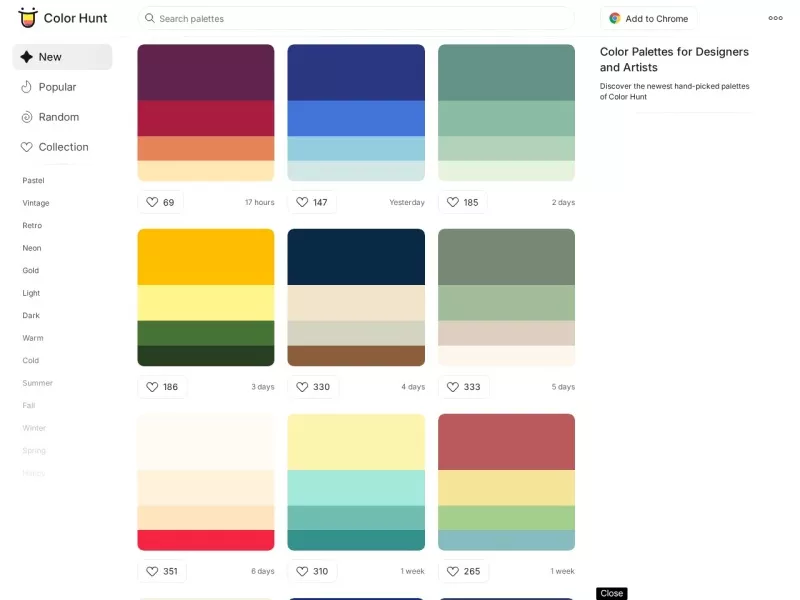Filter by Light tag
The image size is (800, 600).
(x=31, y=293)
